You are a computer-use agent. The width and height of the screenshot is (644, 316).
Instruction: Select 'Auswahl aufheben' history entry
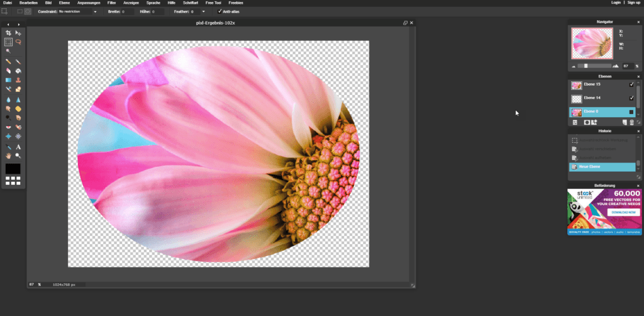coord(602,158)
